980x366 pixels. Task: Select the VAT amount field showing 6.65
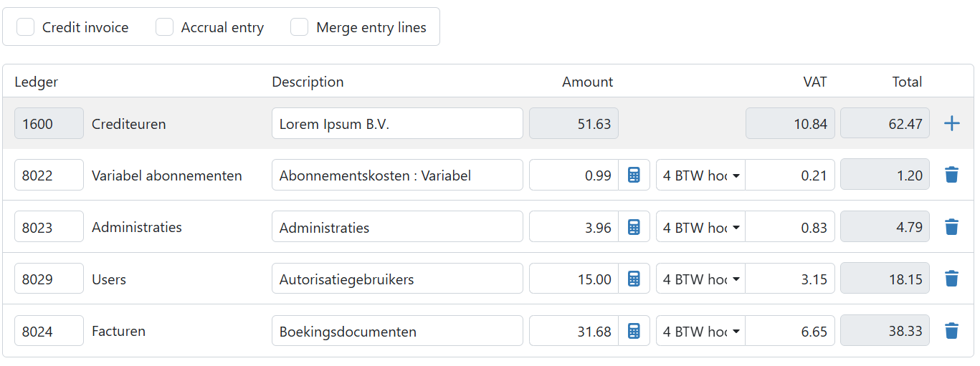click(x=790, y=330)
